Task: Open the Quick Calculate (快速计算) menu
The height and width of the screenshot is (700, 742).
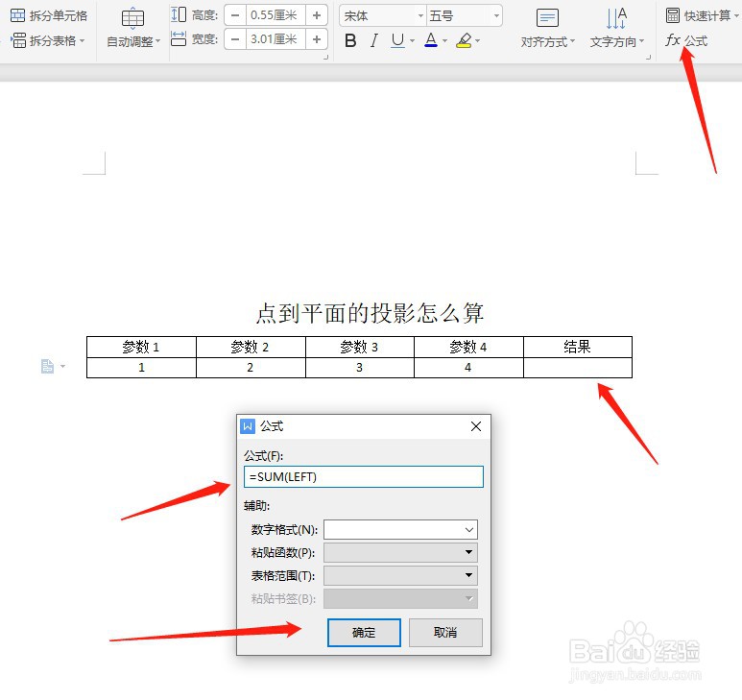Action: point(702,15)
